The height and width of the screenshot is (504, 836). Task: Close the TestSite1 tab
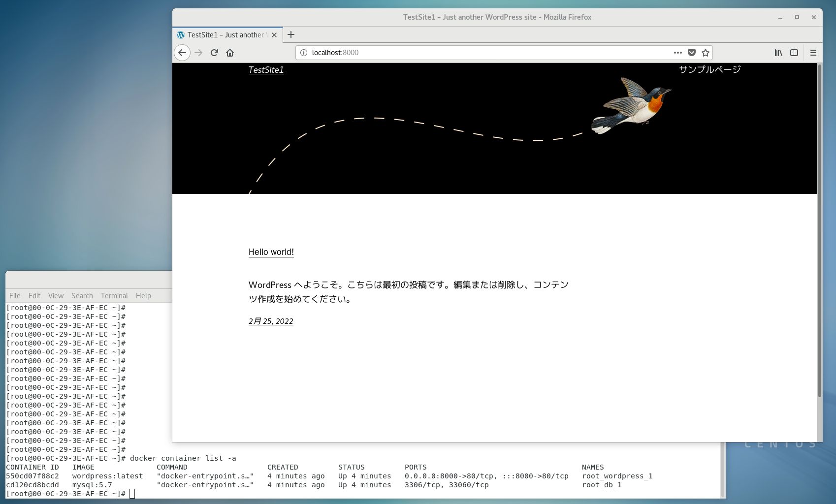click(x=274, y=35)
